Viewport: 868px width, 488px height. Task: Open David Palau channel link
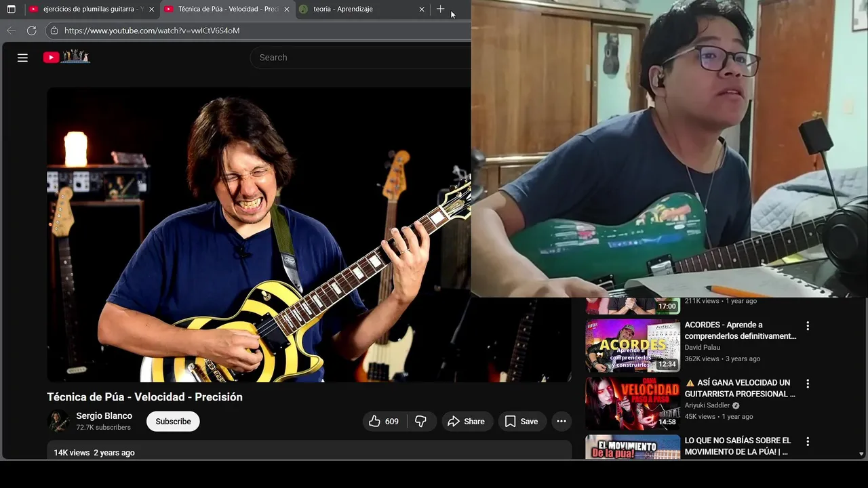click(x=702, y=347)
